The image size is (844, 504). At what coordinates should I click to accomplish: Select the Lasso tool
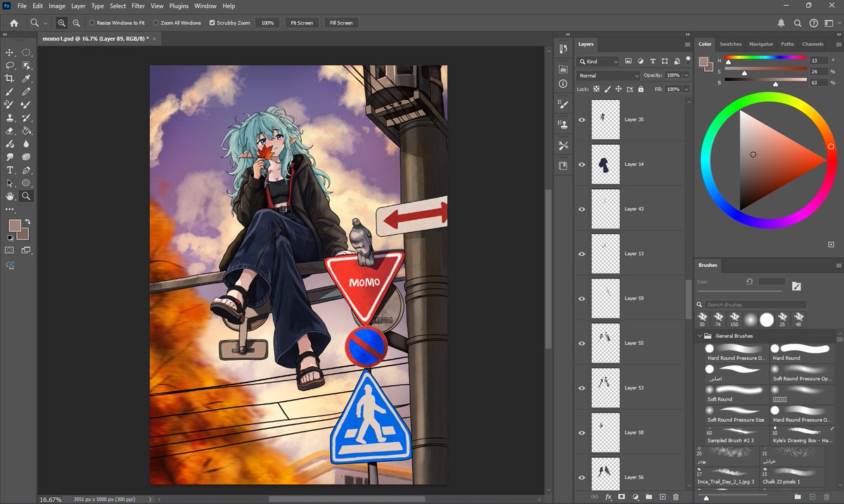click(10, 65)
